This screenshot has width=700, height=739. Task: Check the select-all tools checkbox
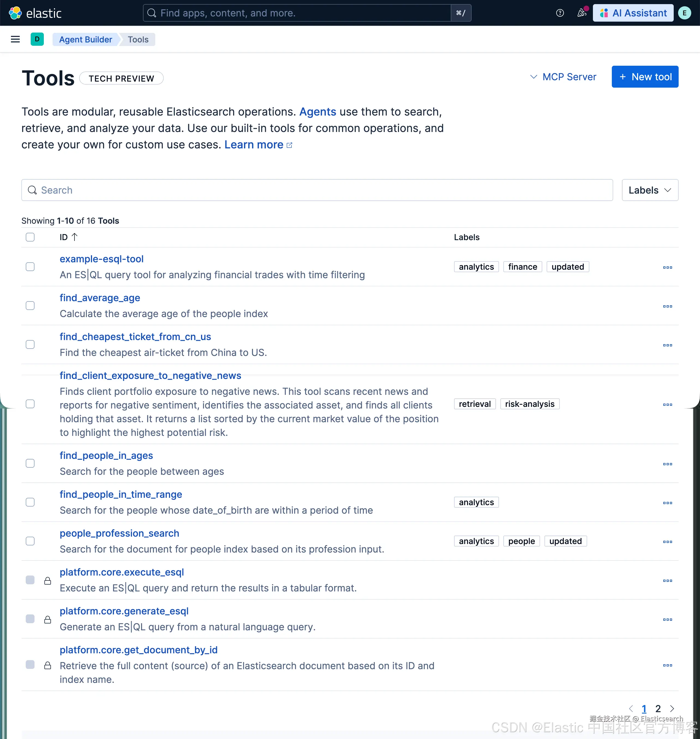click(x=30, y=237)
